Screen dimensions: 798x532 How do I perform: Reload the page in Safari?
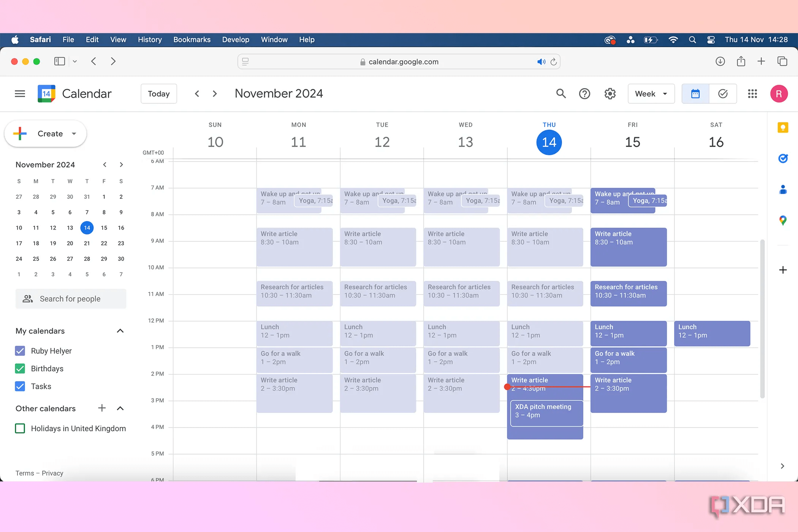(554, 62)
